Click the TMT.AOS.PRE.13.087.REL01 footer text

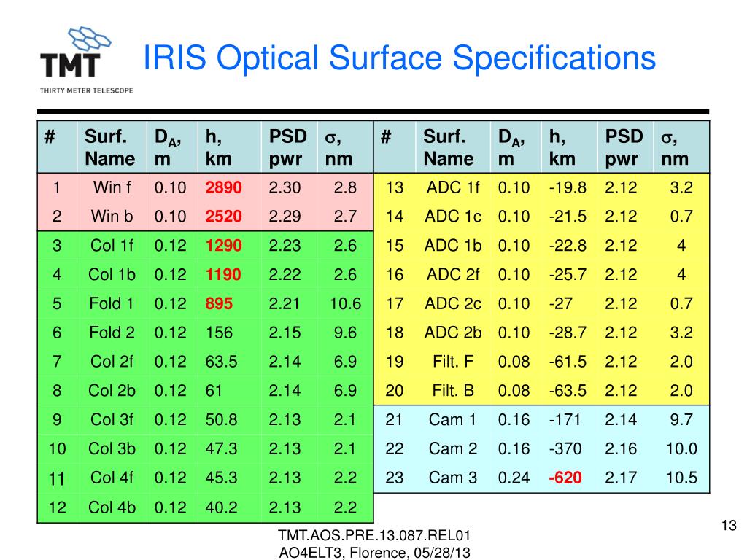click(x=374, y=536)
